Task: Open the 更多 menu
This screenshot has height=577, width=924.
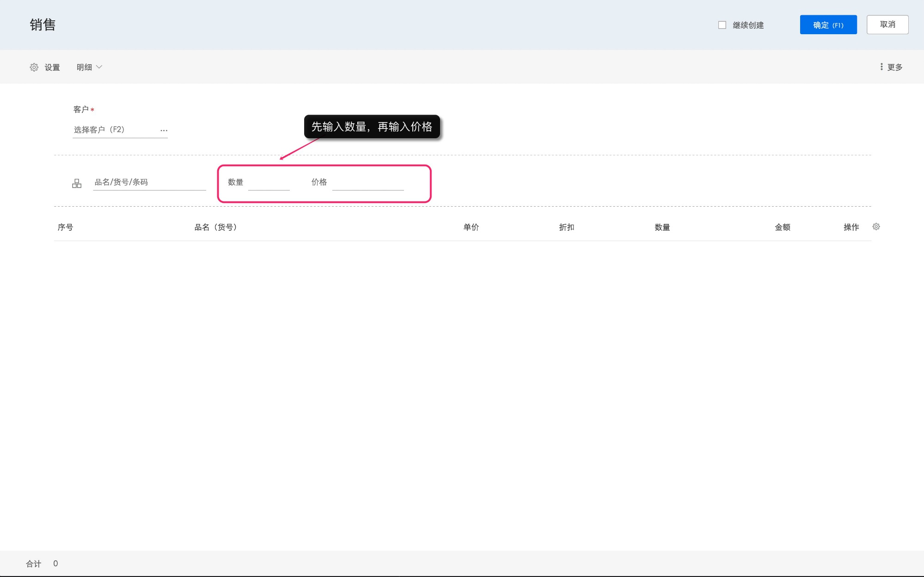Action: (894, 68)
